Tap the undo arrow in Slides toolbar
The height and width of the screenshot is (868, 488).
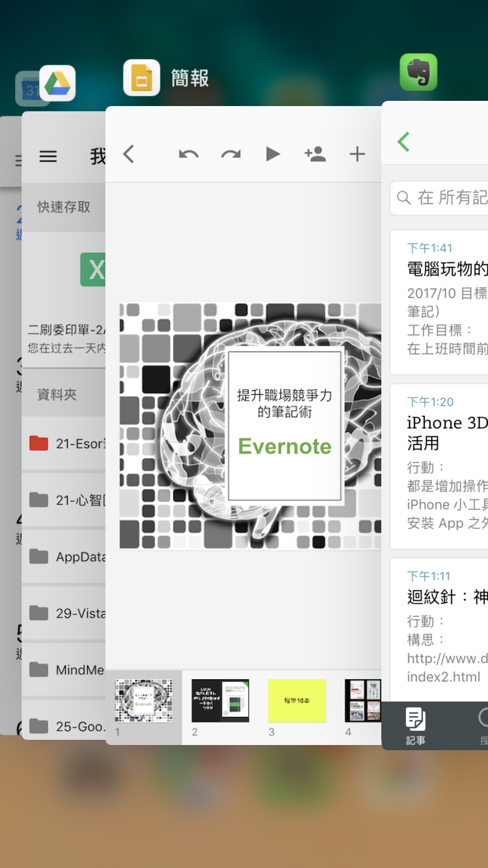coord(189,154)
